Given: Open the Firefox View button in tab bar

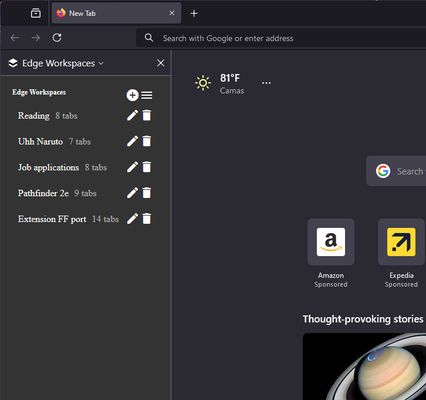Looking at the screenshot, I should 36,13.
